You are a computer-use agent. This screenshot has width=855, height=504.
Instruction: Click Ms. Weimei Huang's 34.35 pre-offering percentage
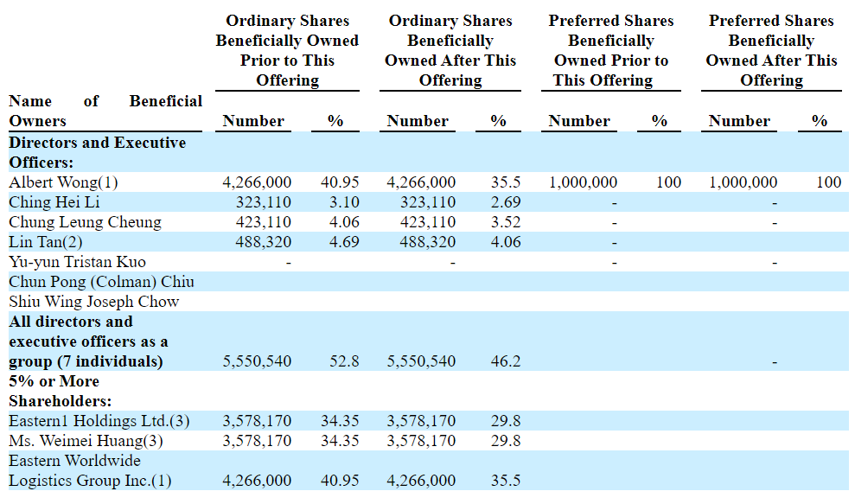pos(340,441)
